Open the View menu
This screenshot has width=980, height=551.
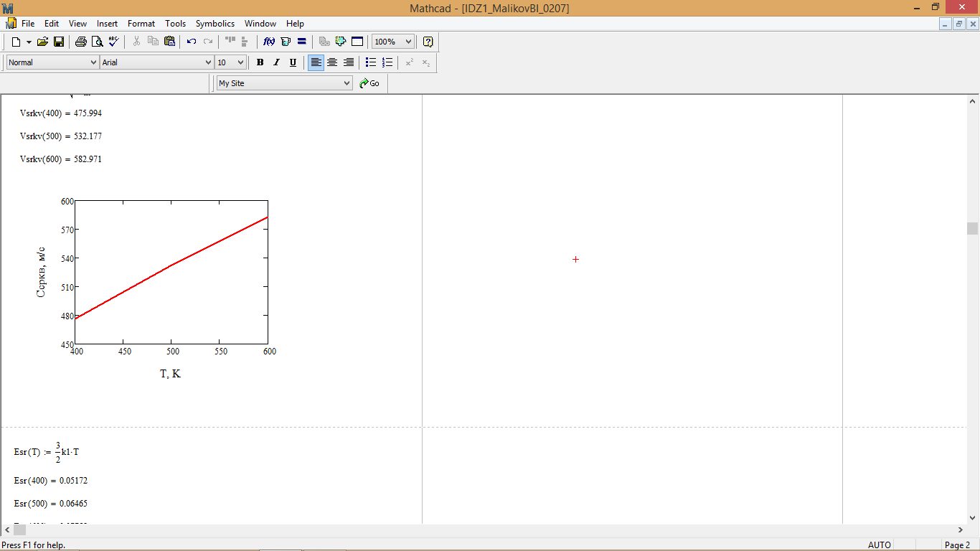point(77,24)
